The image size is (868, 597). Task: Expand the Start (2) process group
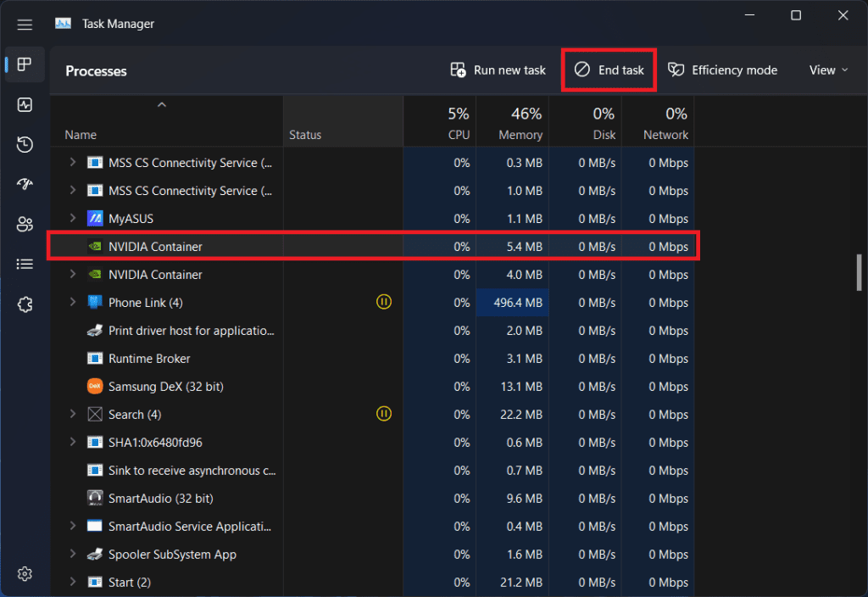pyautogui.click(x=72, y=583)
